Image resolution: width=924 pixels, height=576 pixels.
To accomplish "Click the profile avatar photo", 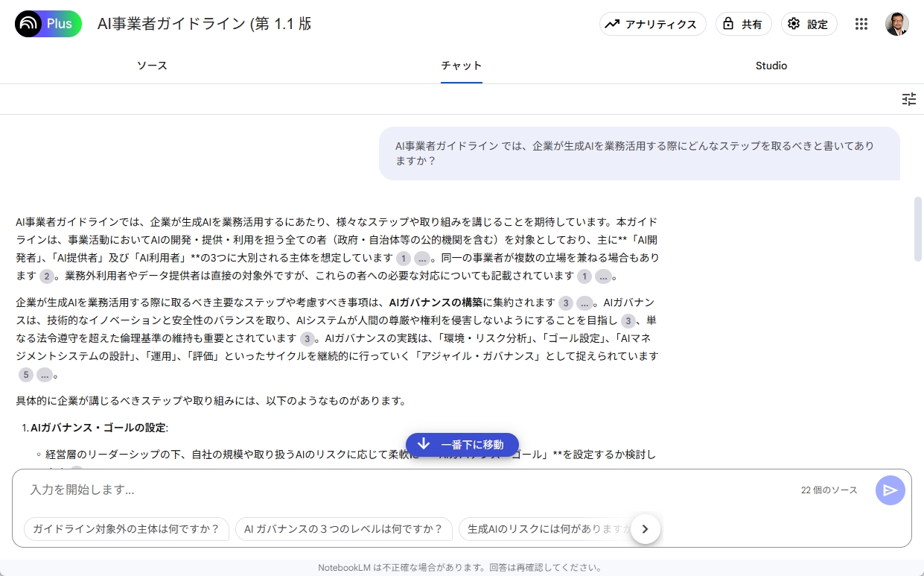I will [896, 24].
